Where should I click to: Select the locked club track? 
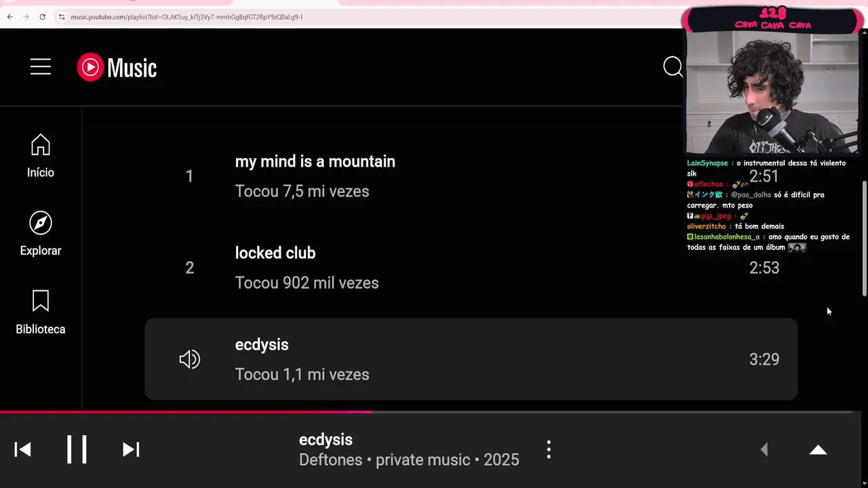pos(275,253)
